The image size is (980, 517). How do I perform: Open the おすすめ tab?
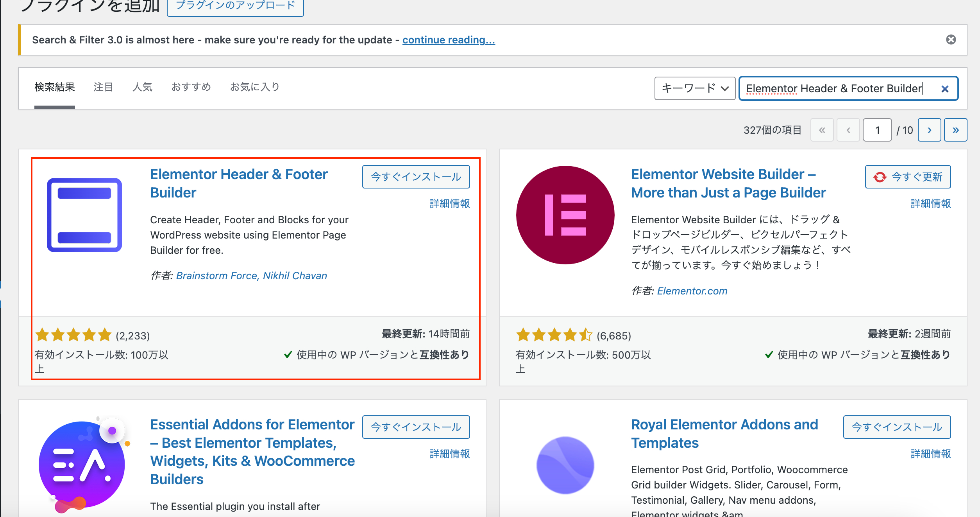coord(191,87)
